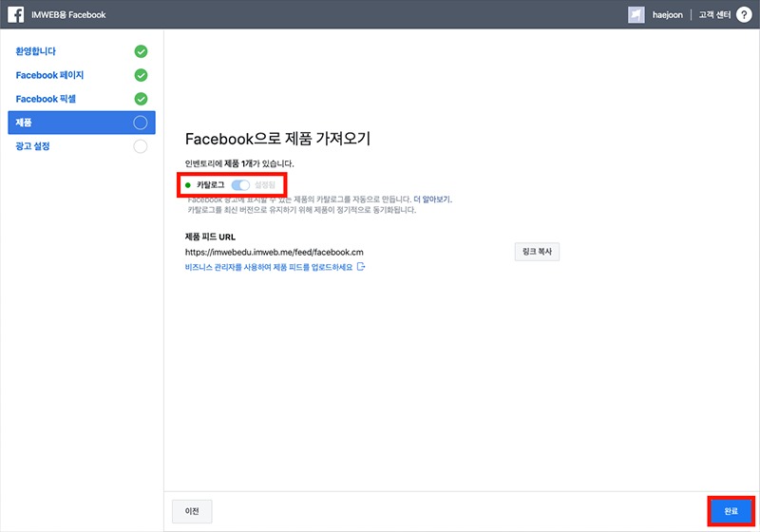Click the 링크 복사 button
This screenshot has height=532, width=760.
(537, 252)
